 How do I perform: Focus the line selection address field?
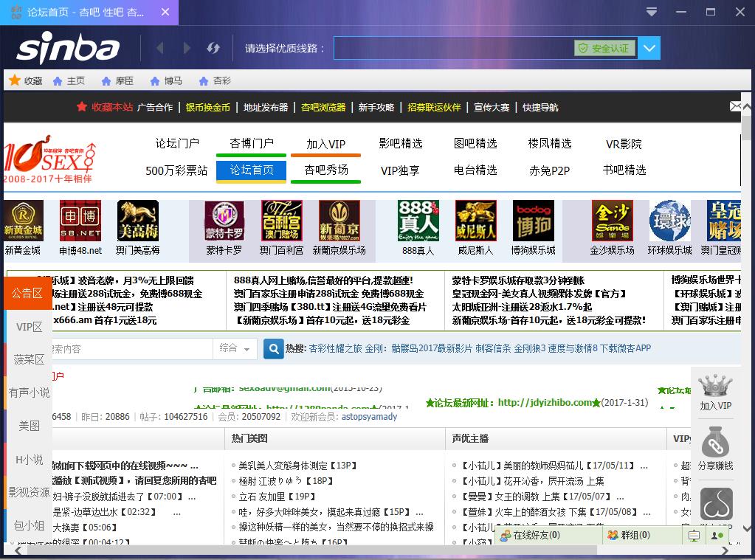click(454, 48)
